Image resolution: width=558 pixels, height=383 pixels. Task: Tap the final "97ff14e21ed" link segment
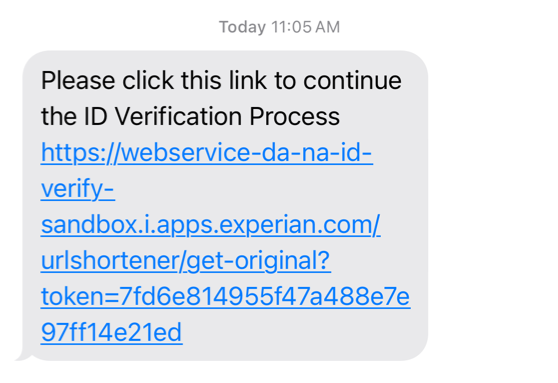[112, 332]
